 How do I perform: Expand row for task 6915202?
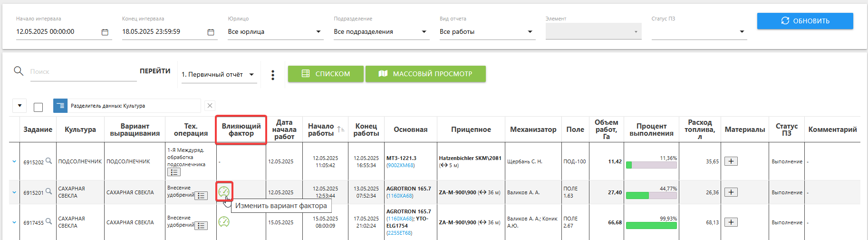pyautogui.click(x=14, y=161)
